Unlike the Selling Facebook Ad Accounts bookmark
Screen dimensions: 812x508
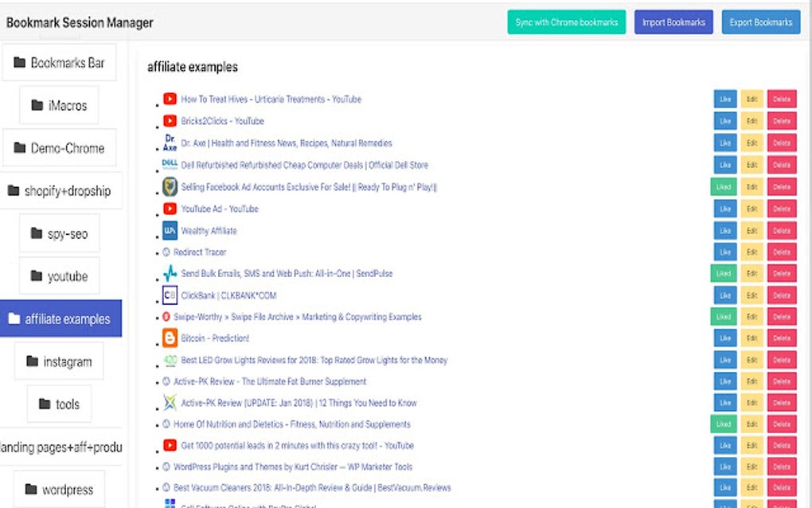coord(724,186)
